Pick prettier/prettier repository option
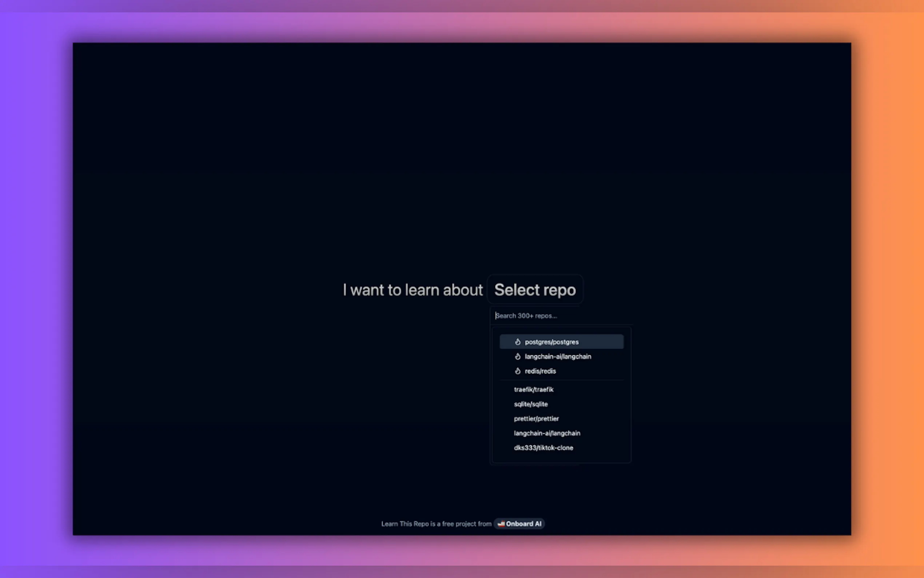Image resolution: width=924 pixels, height=578 pixels. tap(536, 419)
